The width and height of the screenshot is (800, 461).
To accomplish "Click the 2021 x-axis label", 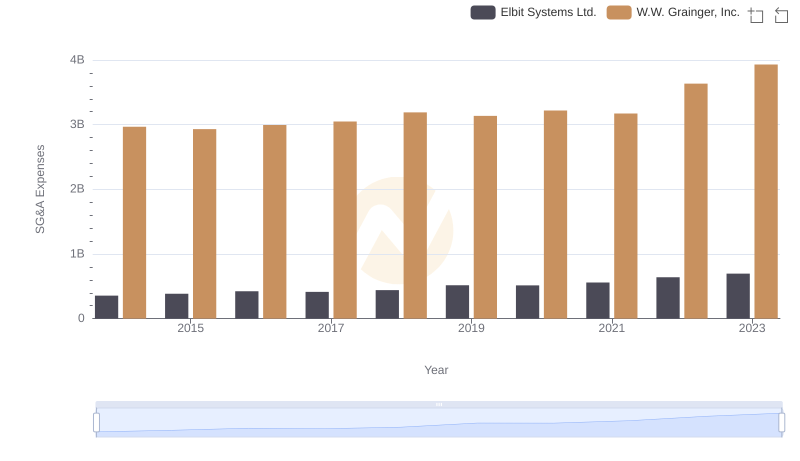I will point(611,328).
